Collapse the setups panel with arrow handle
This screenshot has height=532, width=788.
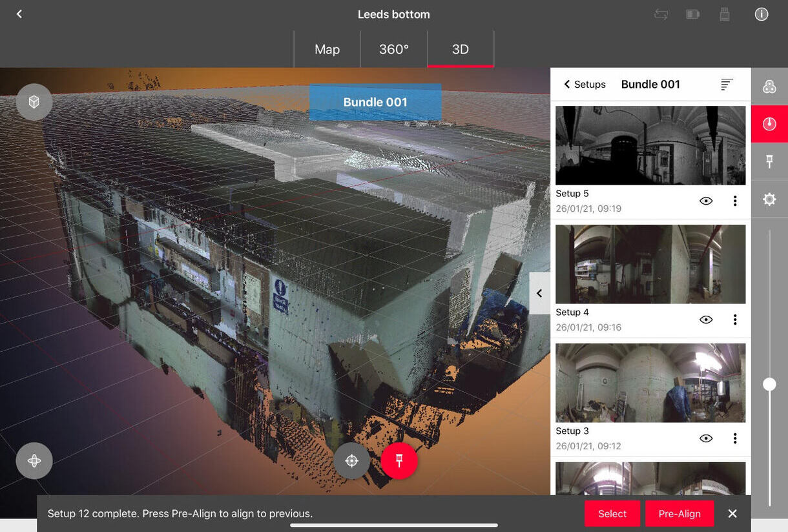539,293
